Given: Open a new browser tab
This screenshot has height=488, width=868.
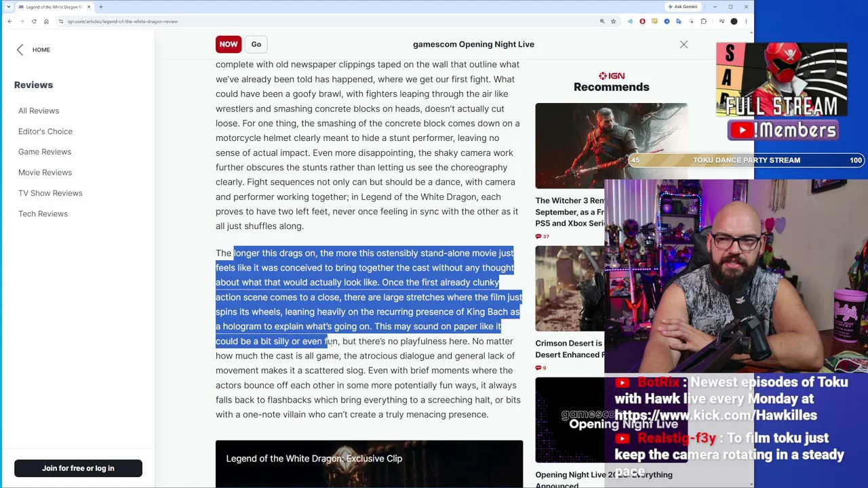Looking at the screenshot, I should click(x=101, y=7).
